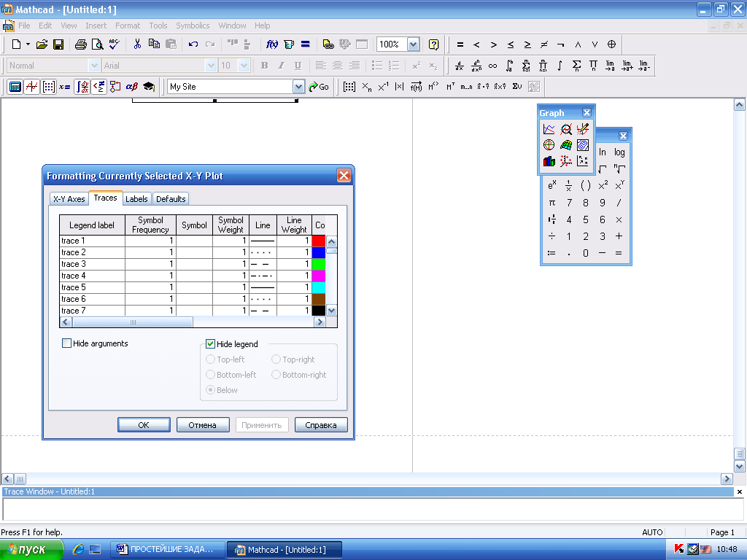Viewport: 747px width, 560px height.
Task: Toggle Bold formatting button
Action: 264,66
